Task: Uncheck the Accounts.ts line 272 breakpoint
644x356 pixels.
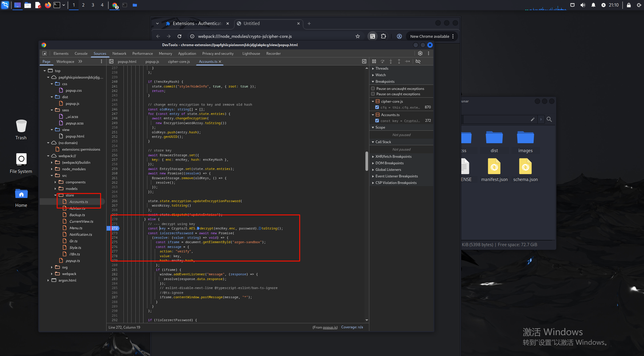Action: [x=377, y=121]
